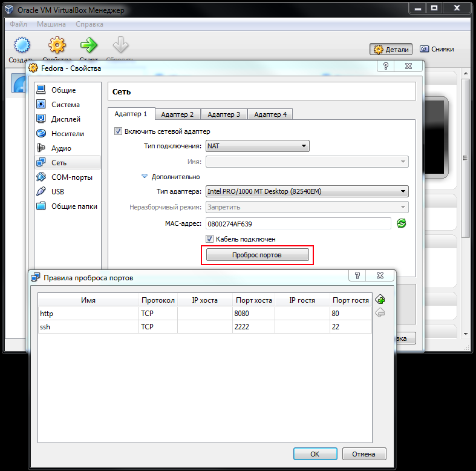Close the Правила проброса портов dialog
Viewport: 476px width, 471px height.
(380, 275)
